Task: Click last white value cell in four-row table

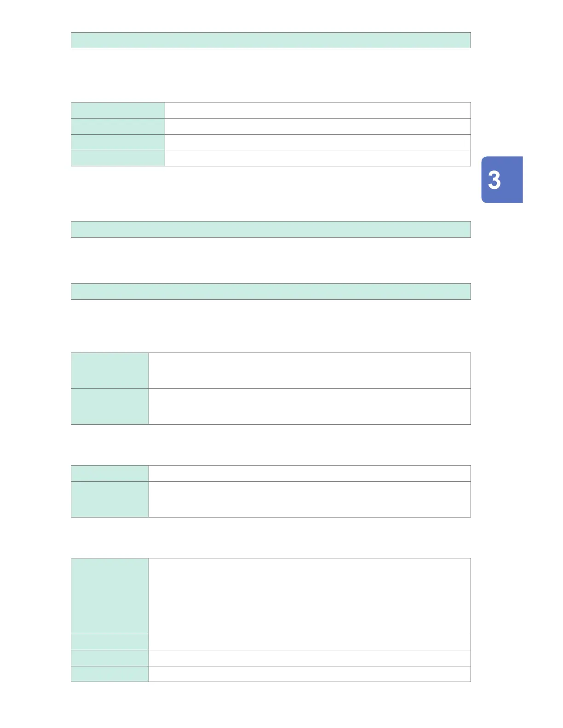Action: pos(318,158)
